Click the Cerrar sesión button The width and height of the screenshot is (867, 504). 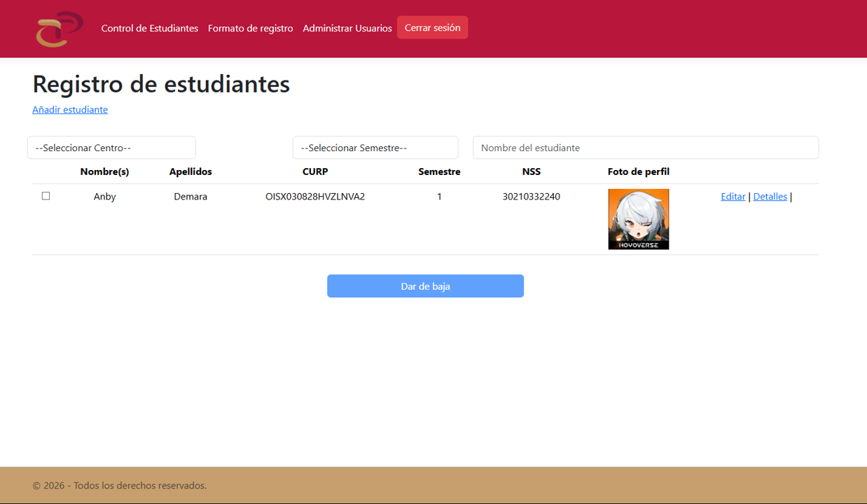point(433,28)
